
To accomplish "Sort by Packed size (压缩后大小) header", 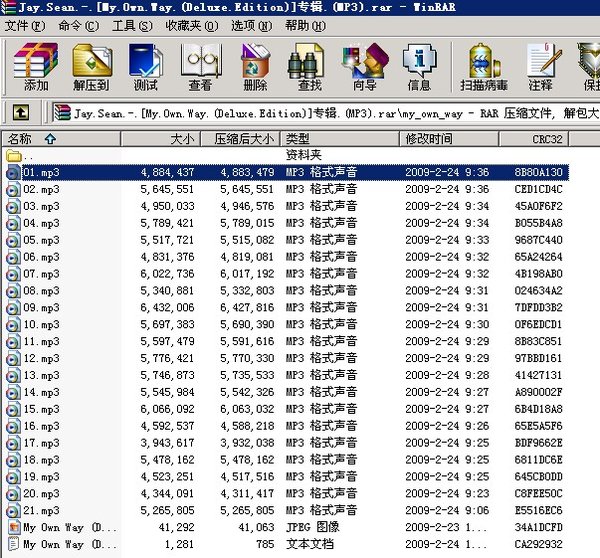I will tap(241, 139).
